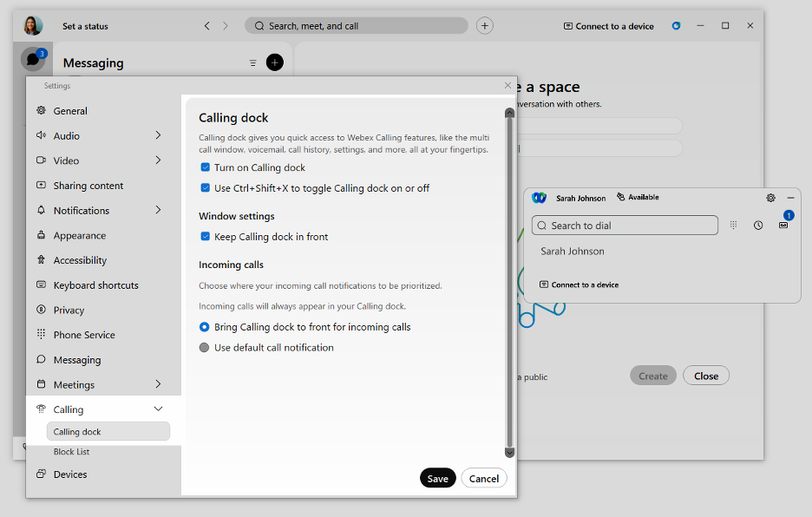Viewport: 812px width, 517px height.
Task: Open the Video settings category
Action: coord(66,160)
